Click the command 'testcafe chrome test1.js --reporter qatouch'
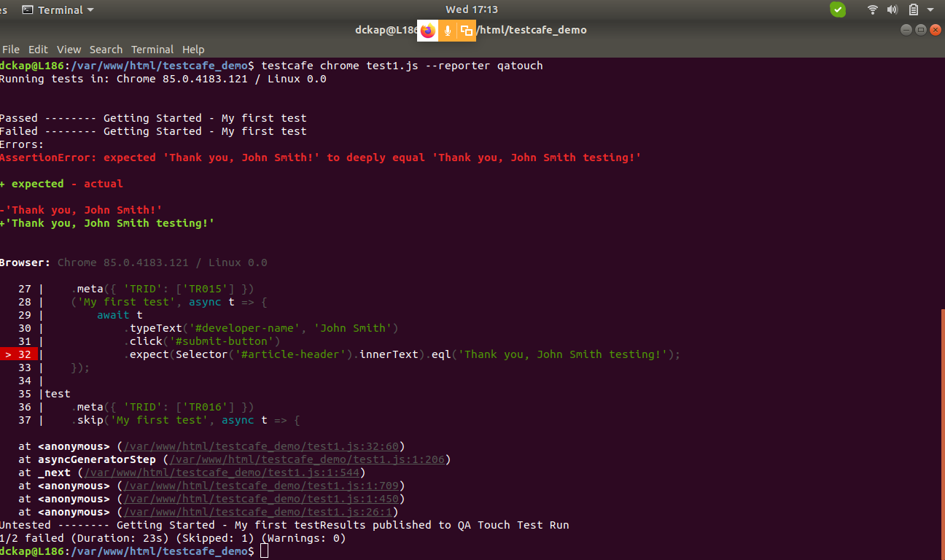This screenshot has width=945, height=560. coord(402,66)
